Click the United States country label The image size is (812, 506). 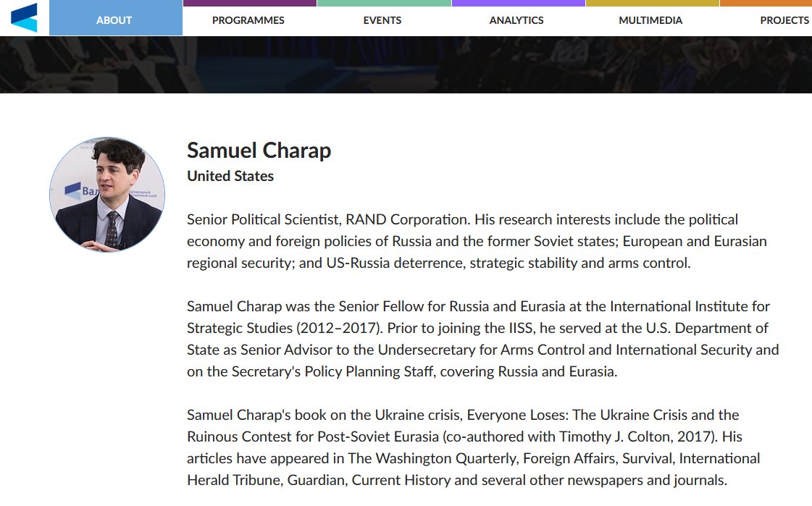230,176
